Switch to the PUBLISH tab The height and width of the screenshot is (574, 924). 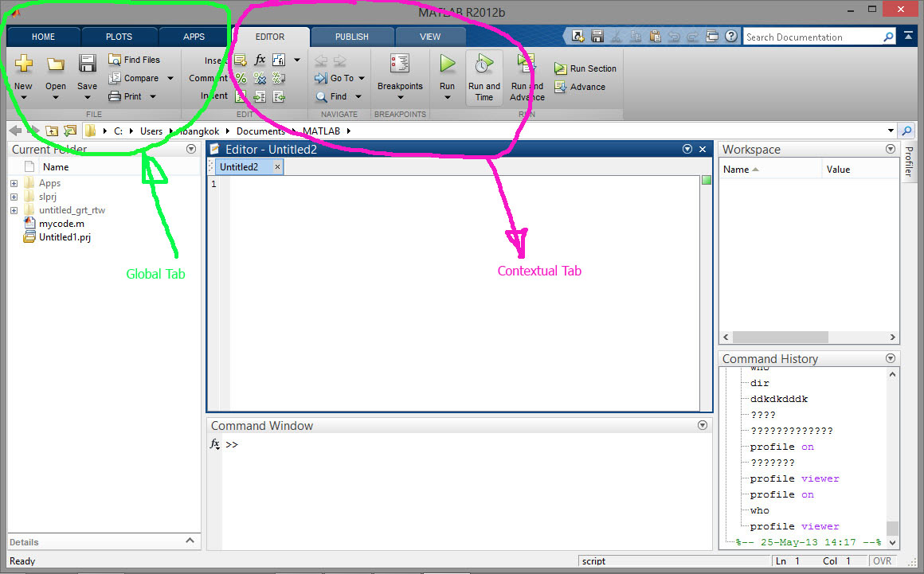coord(352,37)
